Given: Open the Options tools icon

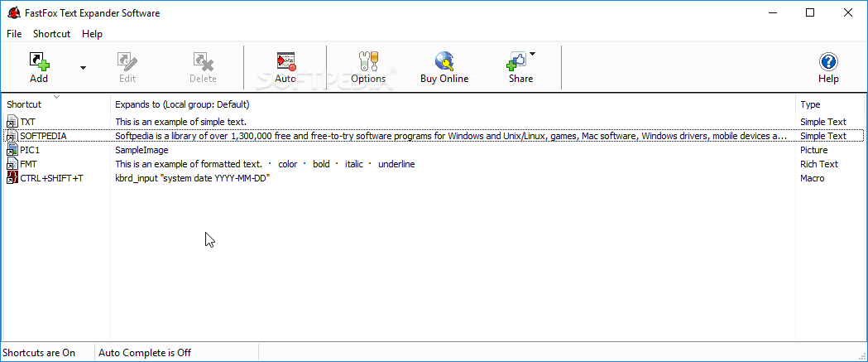Looking at the screenshot, I should (x=368, y=61).
